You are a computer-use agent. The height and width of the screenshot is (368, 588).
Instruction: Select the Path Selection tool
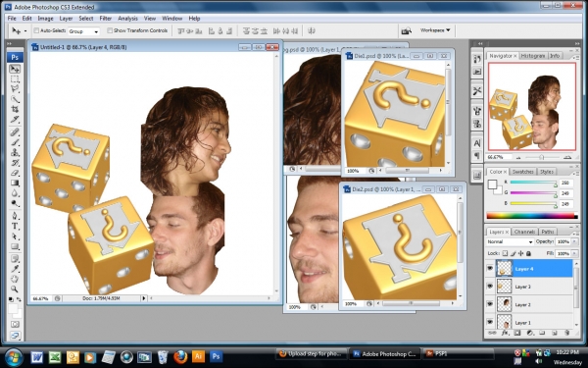[15, 237]
